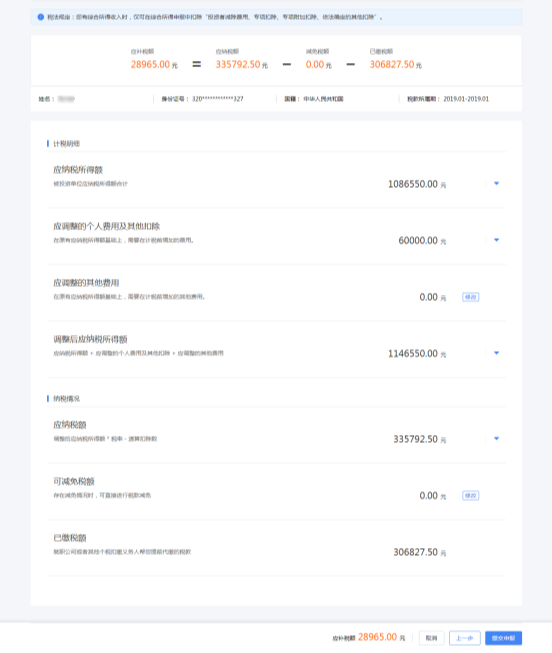
Task: Click the tax period 2019.01-2019.01
Action: click(466, 99)
